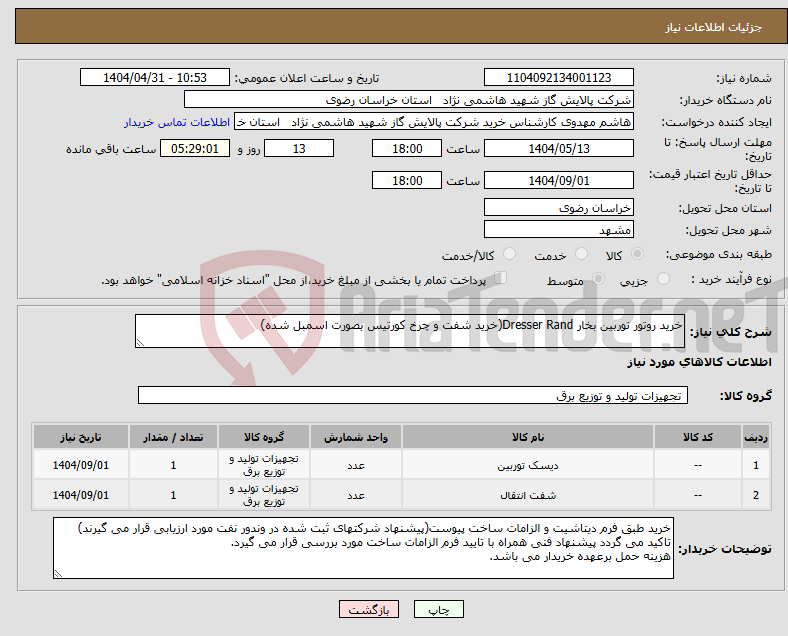Viewport: 788px width, 636px height.
Task: Select the خدمت radio button
Action: coord(581,254)
